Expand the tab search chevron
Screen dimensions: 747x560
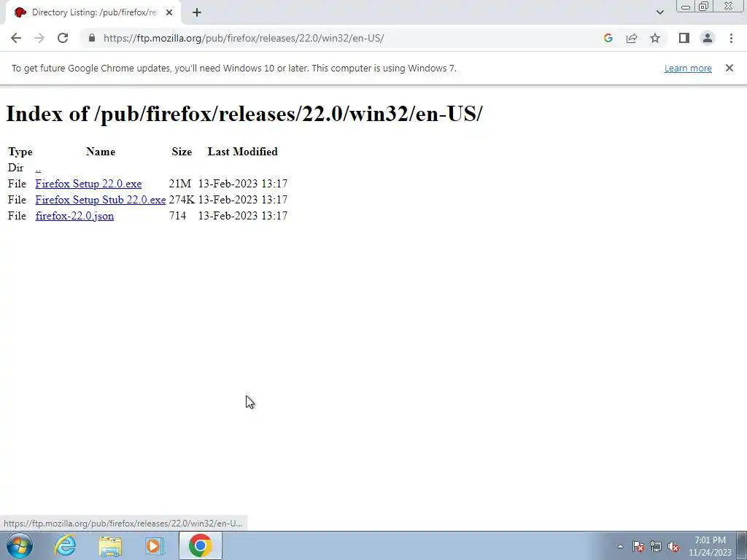[659, 12]
